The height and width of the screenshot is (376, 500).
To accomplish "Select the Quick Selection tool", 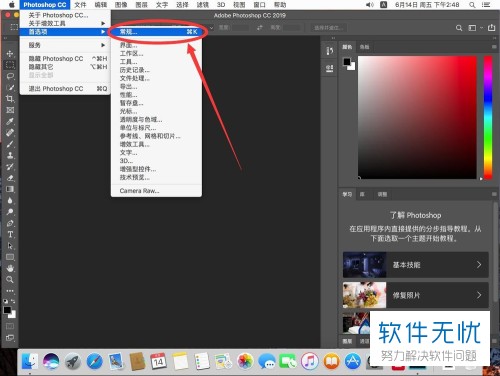I will click(x=10, y=88).
